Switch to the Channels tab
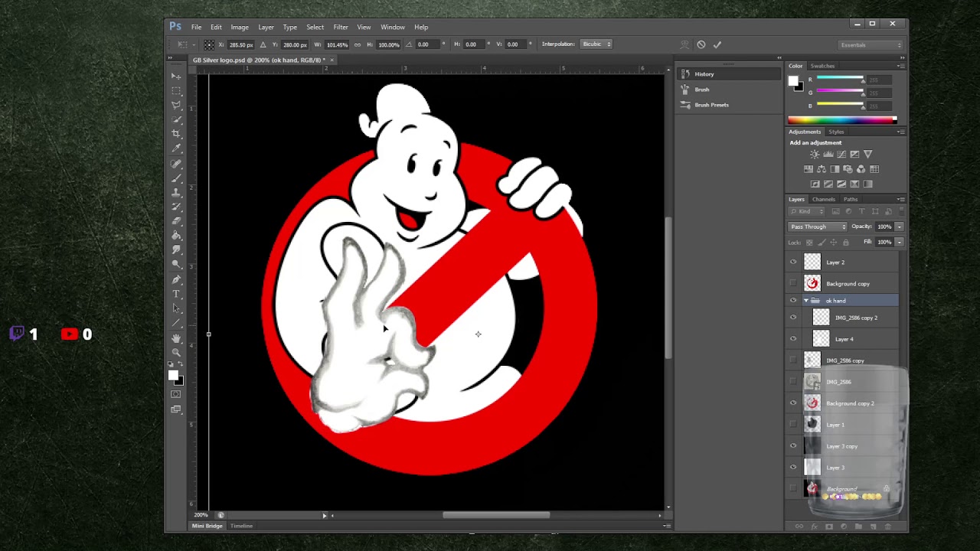The height and width of the screenshot is (551, 980). click(x=824, y=200)
